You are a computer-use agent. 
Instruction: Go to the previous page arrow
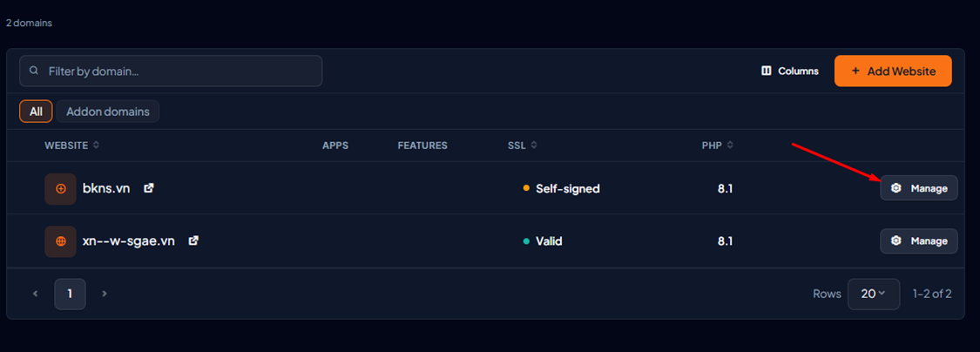pyautogui.click(x=36, y=294)
